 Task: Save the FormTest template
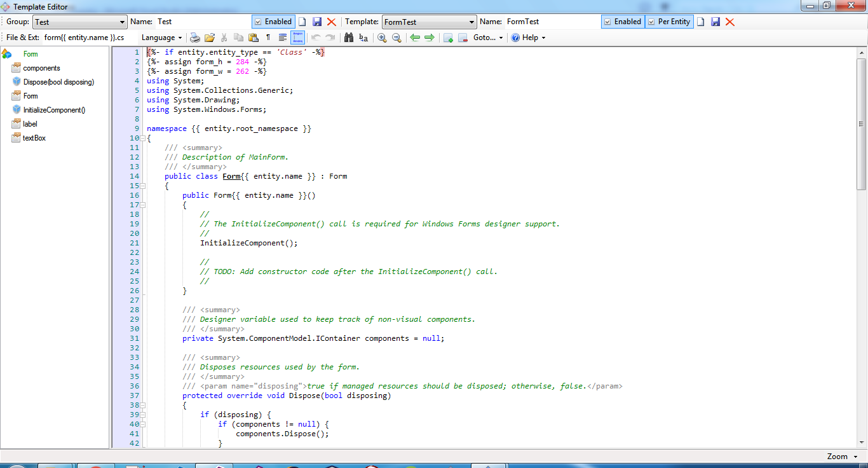(x=715, y=22)
